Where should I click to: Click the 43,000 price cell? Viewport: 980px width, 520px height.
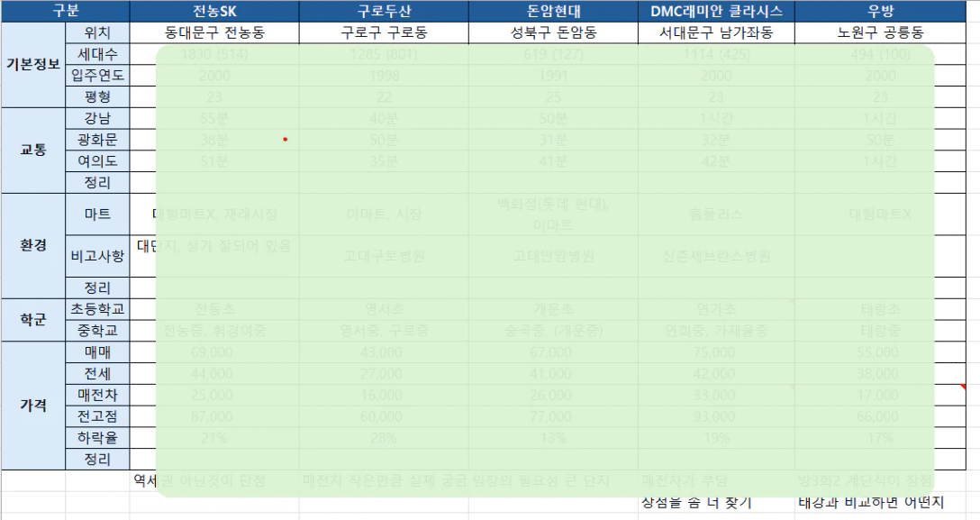384,351
